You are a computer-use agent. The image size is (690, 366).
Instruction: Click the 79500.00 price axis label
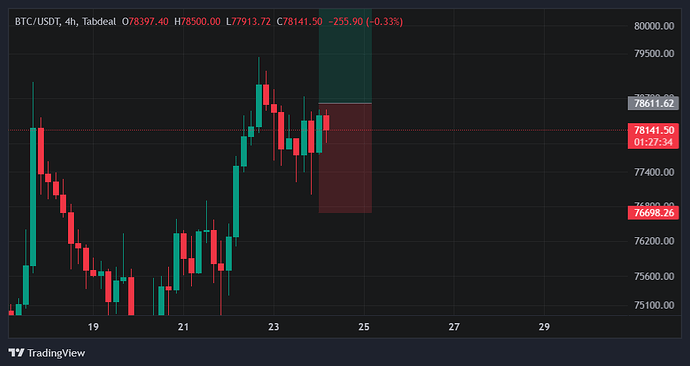pyautogui.click(x=654, y=54)
